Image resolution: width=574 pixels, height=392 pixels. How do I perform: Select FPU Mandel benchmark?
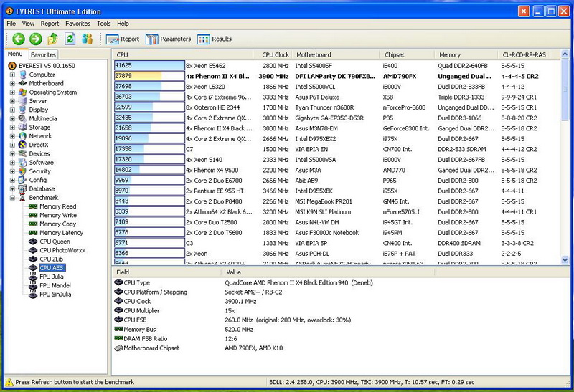pyautogui.click(x=55, y=285)
